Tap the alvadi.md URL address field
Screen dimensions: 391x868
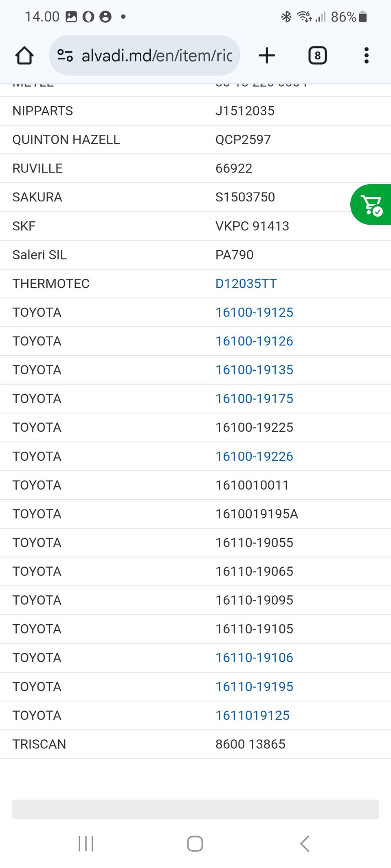click(157, 55)
